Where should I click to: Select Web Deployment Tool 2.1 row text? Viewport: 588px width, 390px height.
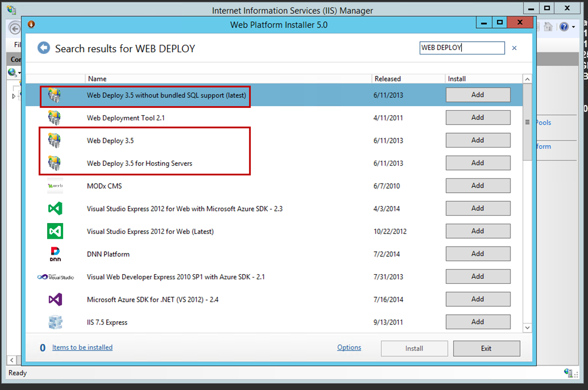point(126,118)
